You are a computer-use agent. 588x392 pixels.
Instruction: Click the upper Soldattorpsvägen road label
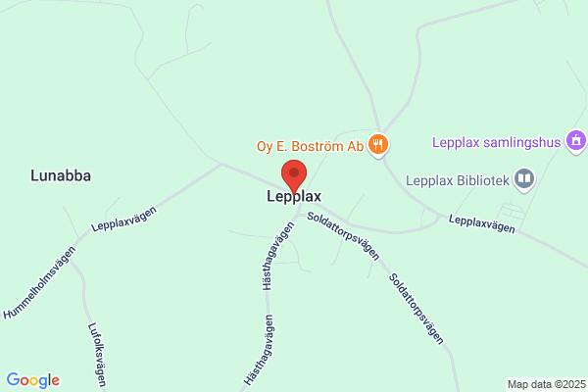point(343,236)
